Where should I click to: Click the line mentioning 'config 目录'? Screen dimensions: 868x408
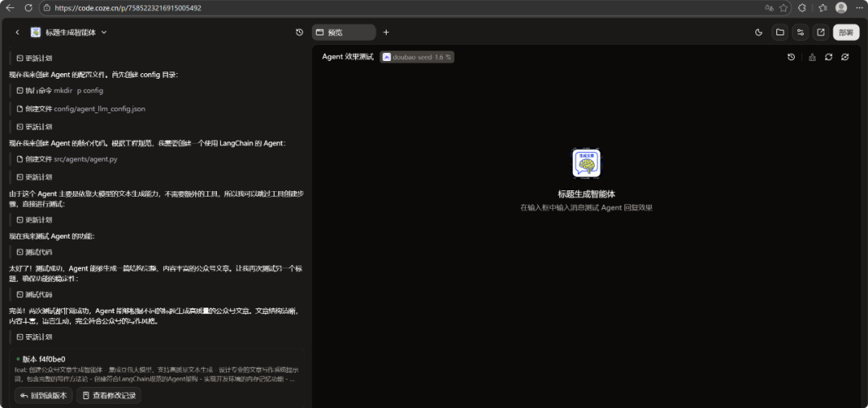coord(93,75)
